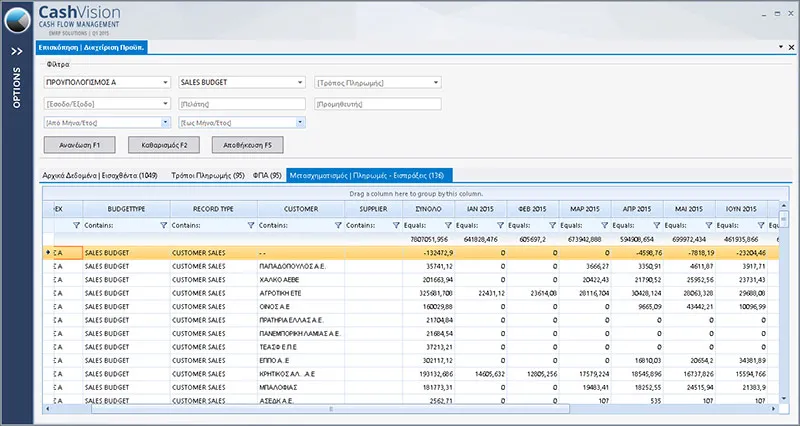Click the row indicator arrow of selected row

(x=48, y=253)
